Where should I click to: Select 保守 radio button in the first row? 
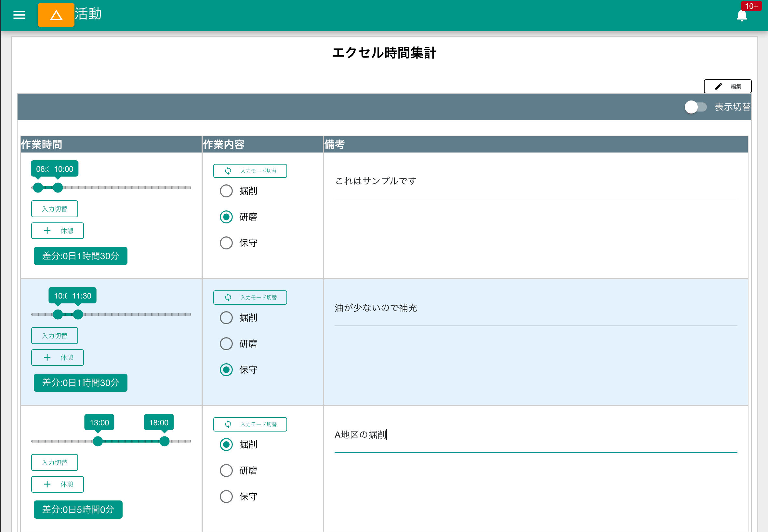point(226,243)
